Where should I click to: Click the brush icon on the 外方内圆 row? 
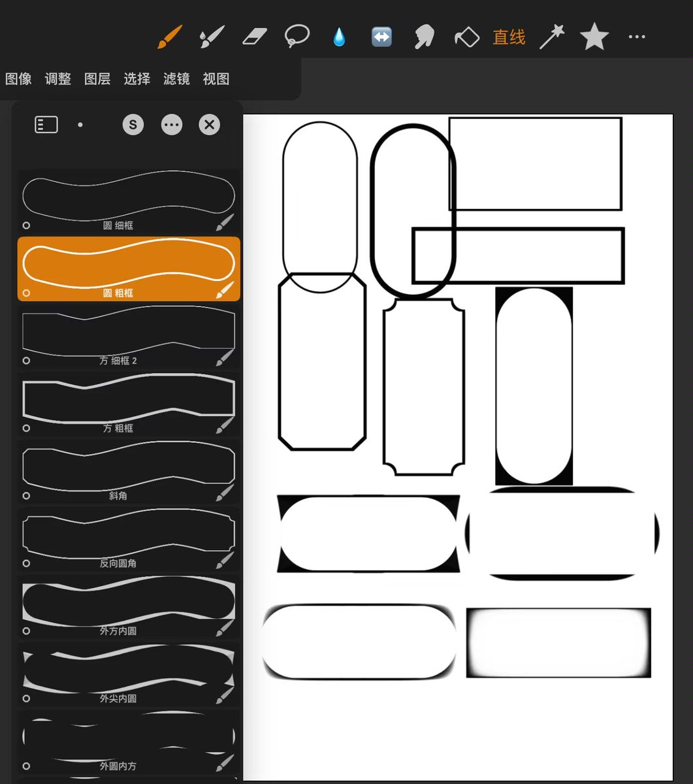point(224,628)
